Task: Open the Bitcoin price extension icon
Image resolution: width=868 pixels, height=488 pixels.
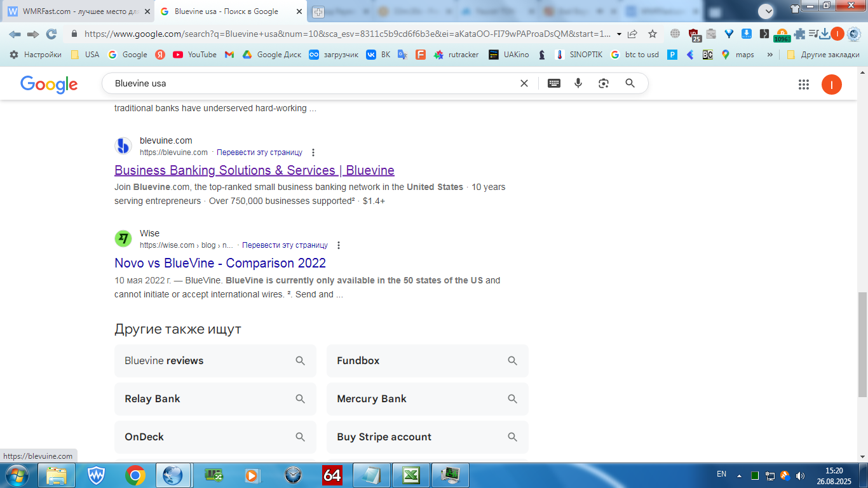Action: [782, 35]
